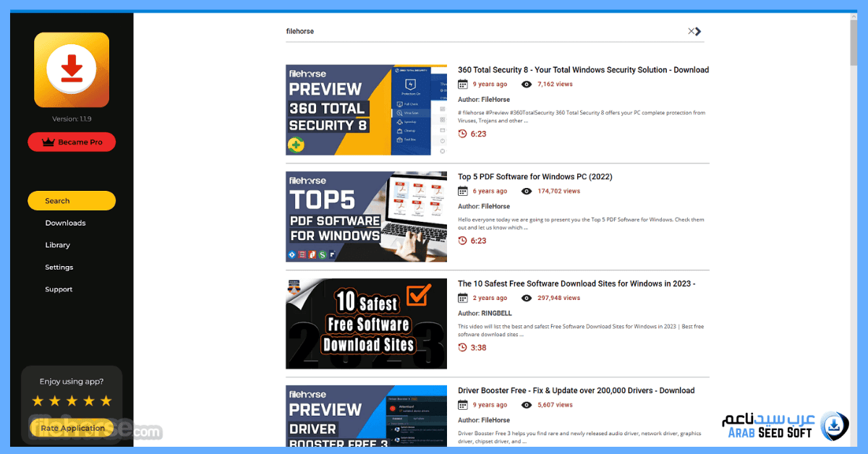Screen dimensions: 868x454
Task: Click the 360 Total Security 8 title
Action: 583,70
